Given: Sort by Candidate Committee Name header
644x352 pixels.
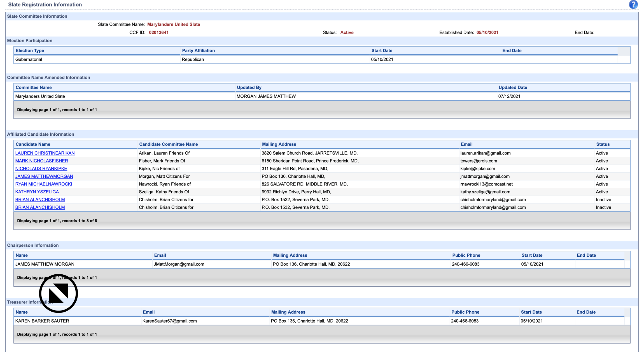Looking at the screenshot, I should 168,144.
